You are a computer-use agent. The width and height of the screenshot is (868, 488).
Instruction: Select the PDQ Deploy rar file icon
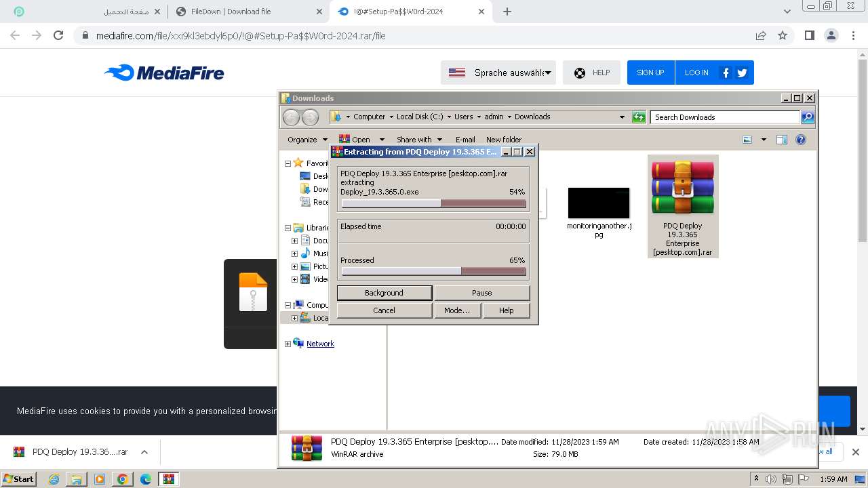point(683,188)
